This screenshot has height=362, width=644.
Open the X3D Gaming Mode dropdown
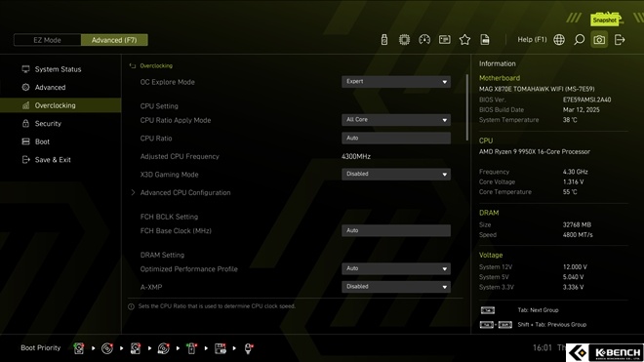396,175
